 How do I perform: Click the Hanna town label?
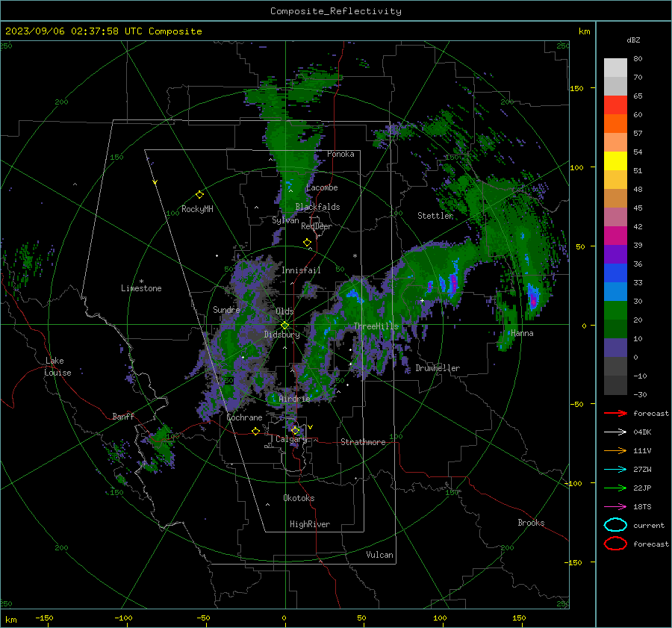point(522,333)
